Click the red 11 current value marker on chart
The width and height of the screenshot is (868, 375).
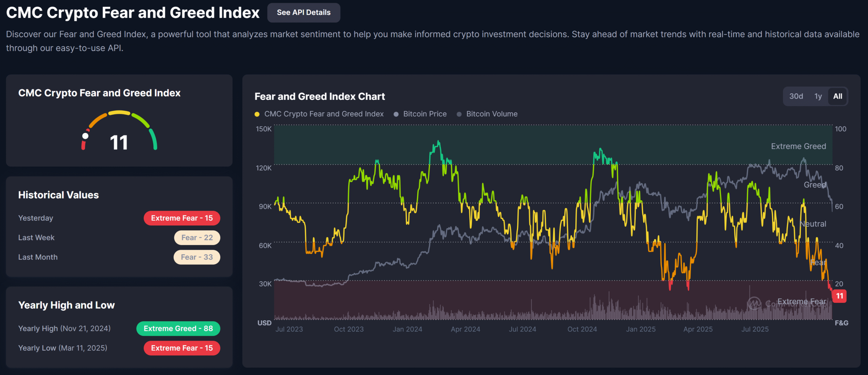pos(840,296)
